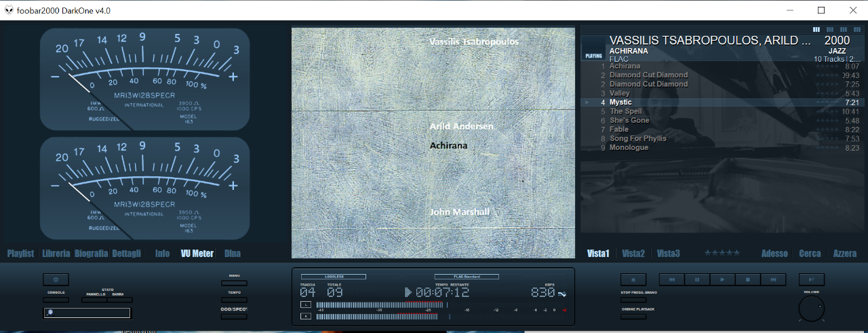The height and width of the screenshot is (333, 868).
Task: Click the FLAC Standard indicator label
Action: [x=467, y=277]
